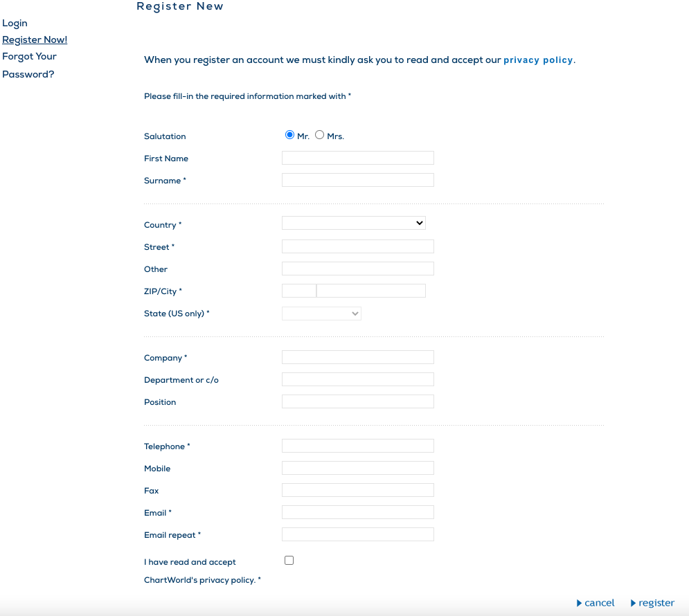Select the Telephone input field
Viewport: 689px width, 616px height.
click(x=357, y=446)
